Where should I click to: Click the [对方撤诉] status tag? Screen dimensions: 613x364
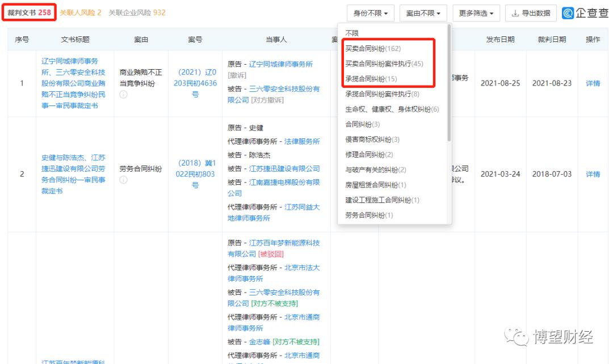(x=267, y=100)
